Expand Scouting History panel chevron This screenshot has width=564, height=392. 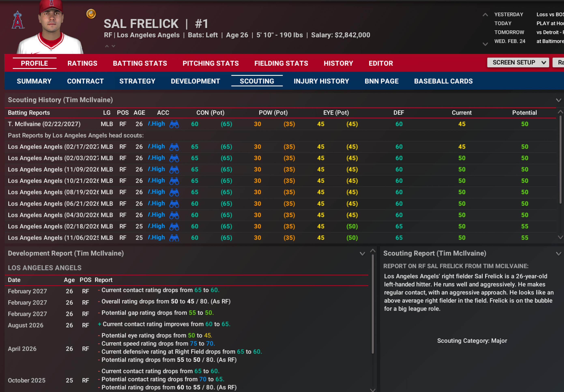click(x=558, y=100)
